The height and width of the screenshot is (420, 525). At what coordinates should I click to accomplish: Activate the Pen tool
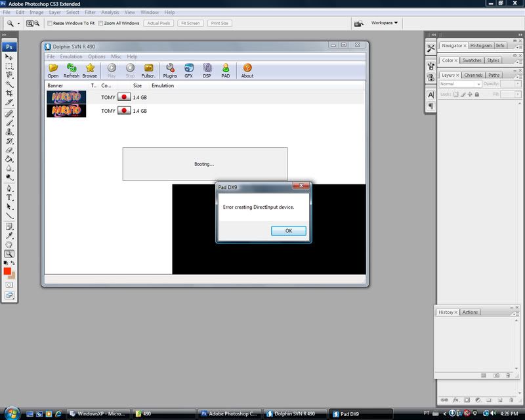(x=9, y=188)
